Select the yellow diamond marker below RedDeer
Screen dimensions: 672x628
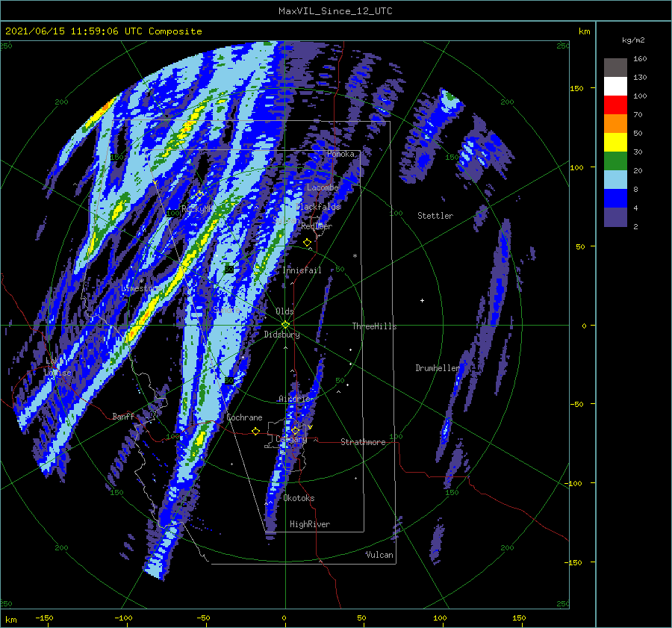pyautogui.click(x=307, y=243)
